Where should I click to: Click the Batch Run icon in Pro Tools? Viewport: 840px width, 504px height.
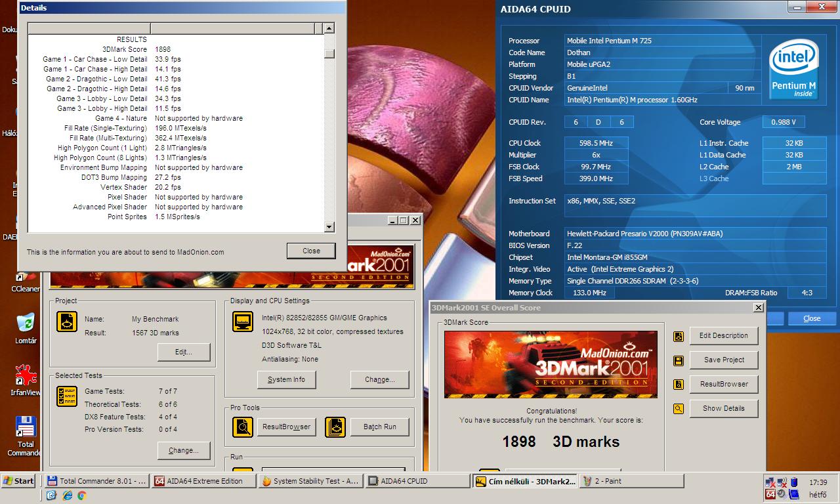tap(335, 427)
